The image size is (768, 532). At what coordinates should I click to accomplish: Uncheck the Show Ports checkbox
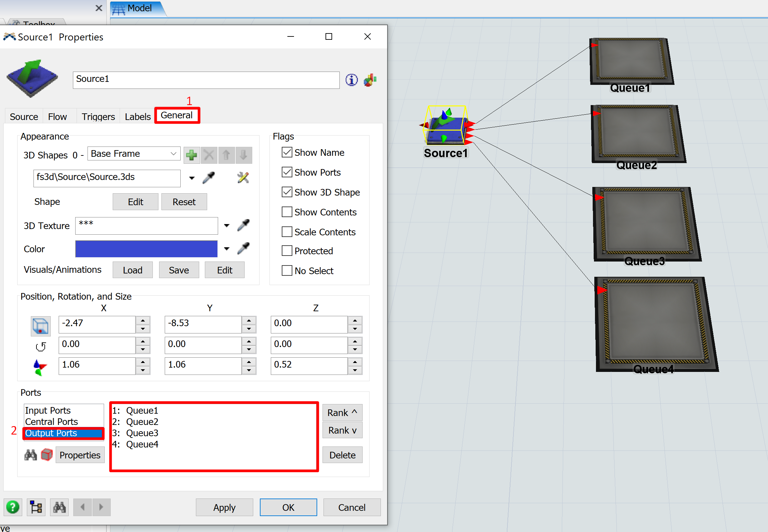[x=287, y=172]
